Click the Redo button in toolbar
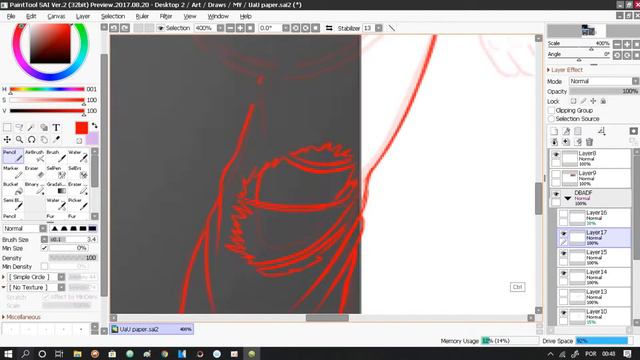This screenshot has width=640, height=360. pyautogui.click(x=125, y=28)
